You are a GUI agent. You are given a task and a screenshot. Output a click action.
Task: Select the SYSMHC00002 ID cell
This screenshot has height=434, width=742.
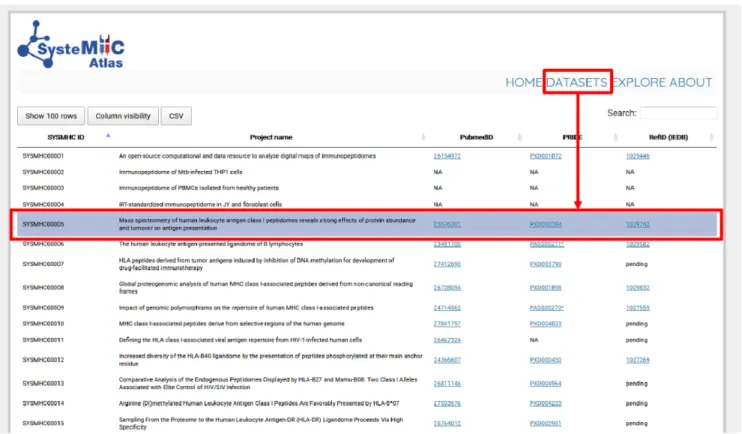click(x=43, y=172)
